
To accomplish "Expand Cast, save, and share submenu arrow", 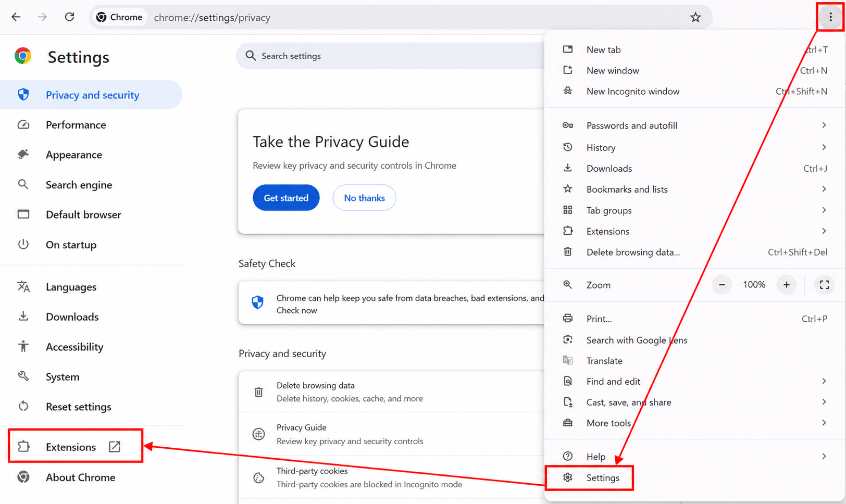I will pos(824,402).
